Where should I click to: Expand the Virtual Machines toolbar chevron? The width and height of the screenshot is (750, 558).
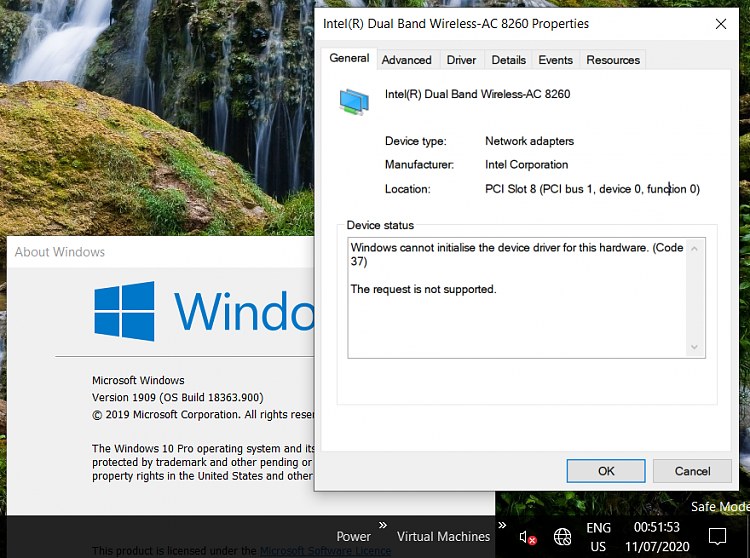coord(502,525)
